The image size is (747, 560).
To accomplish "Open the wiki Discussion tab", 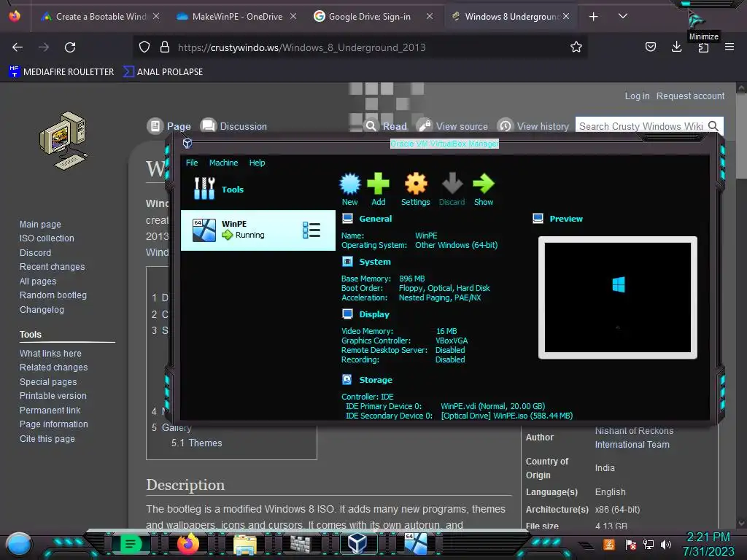I will [x=233, y=126].
